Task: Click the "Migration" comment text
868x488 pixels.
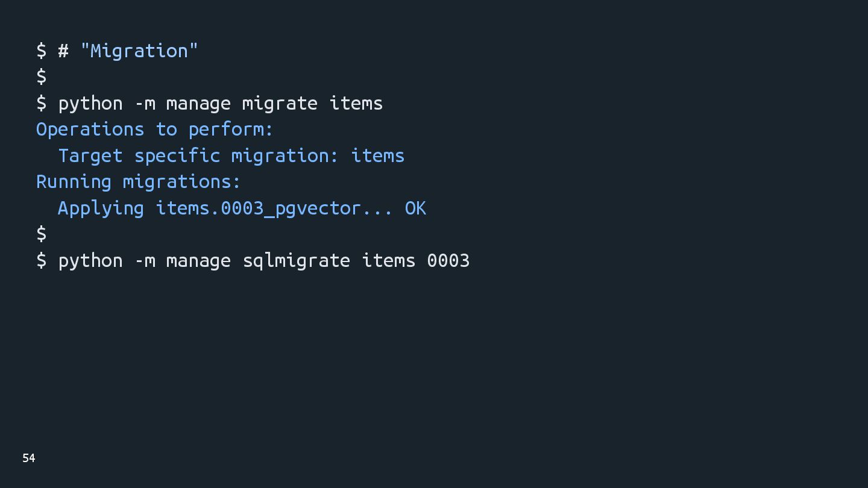Action: click(139, 51)
